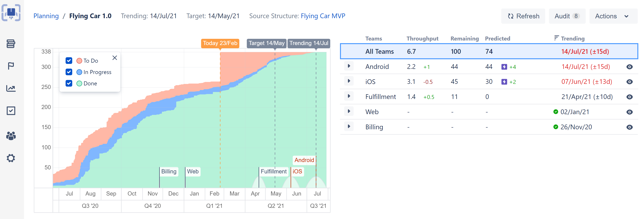This screenshot has height=219, width=644.
Task: Open settings gear icon in sidebar
Action: click(x=11, y=158)
